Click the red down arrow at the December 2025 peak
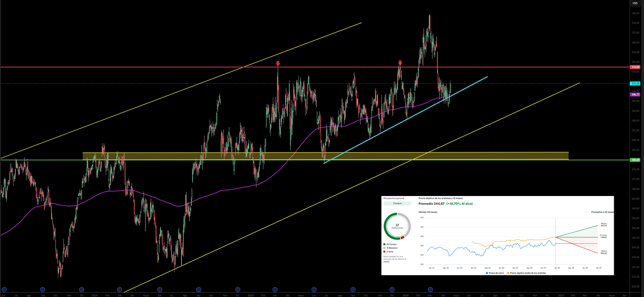The width and height of the screenshot is (644, 297). (x=400, y=63)
